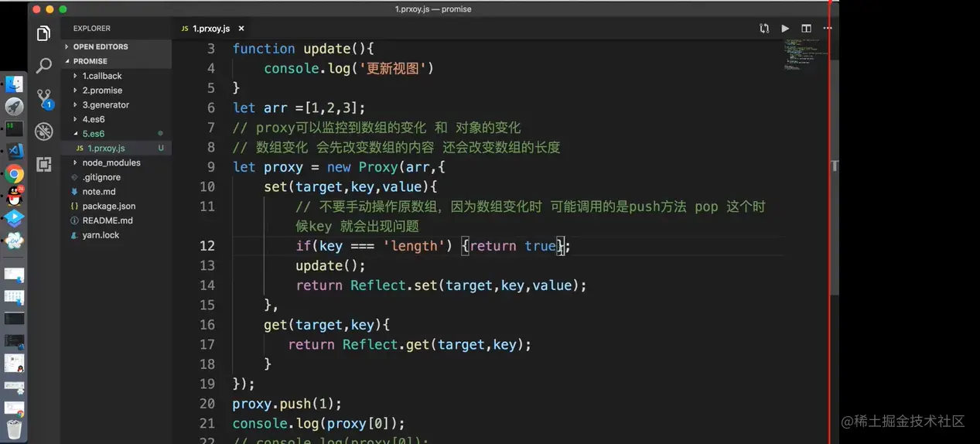Open Finder from the macOS dock

(14, 84)
